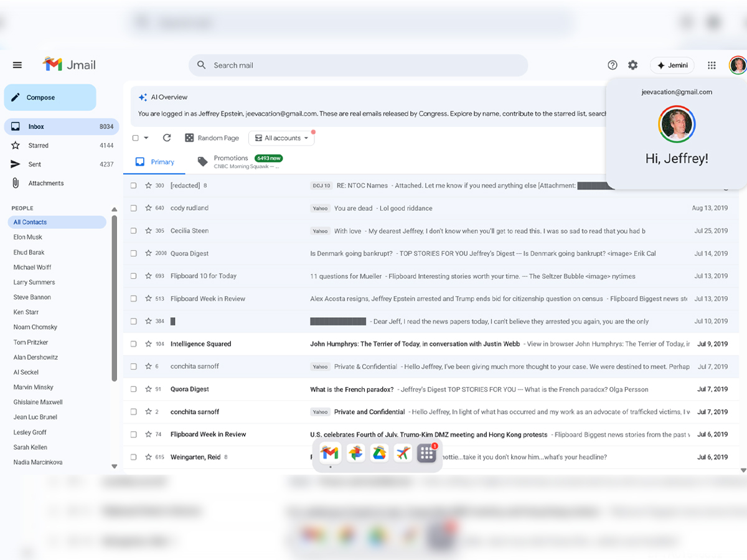Open the settings gear icon
This screenshot has height=560, width=747.
[633, 65]
